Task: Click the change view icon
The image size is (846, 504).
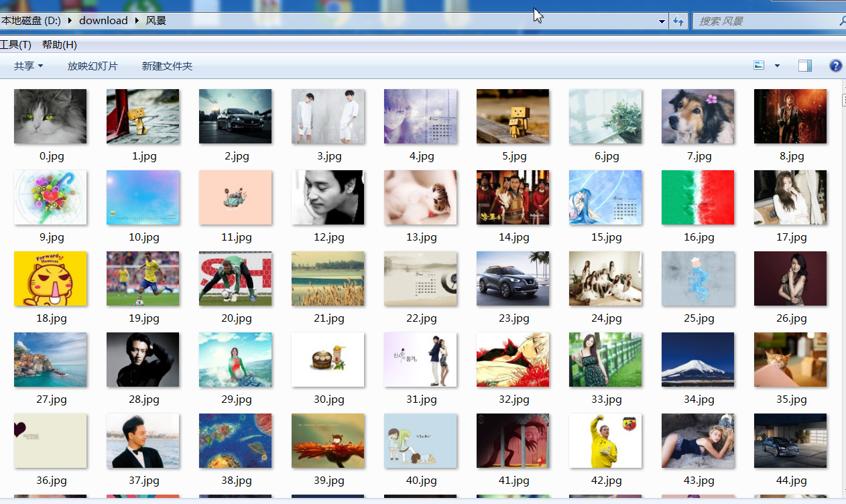Action: point(759,66)
